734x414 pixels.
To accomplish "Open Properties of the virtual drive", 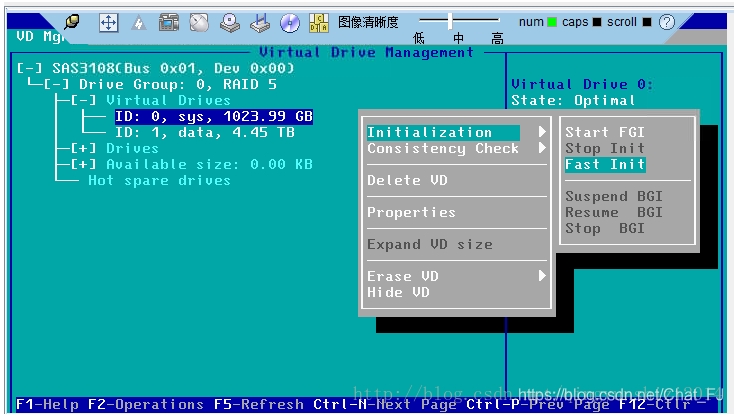I will coord(411,212).
